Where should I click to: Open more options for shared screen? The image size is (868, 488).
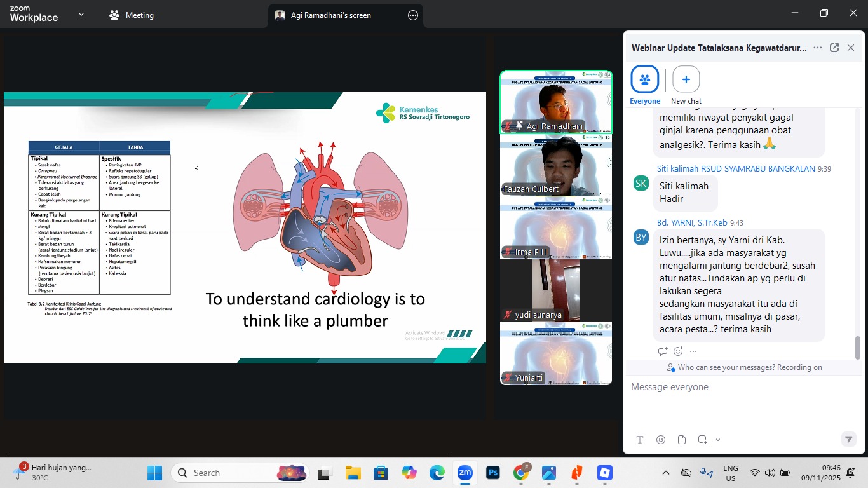click(x=413, y=15)
